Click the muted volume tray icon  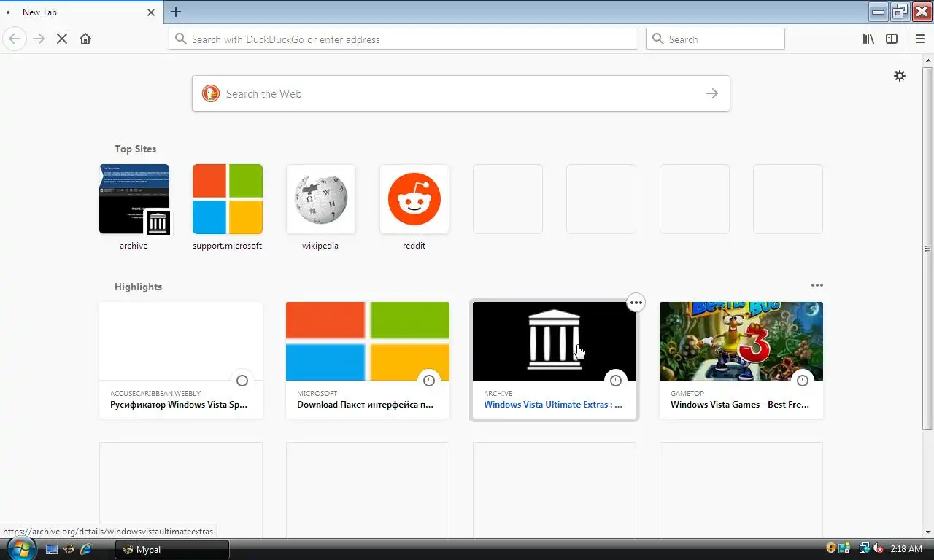(879, 548)
